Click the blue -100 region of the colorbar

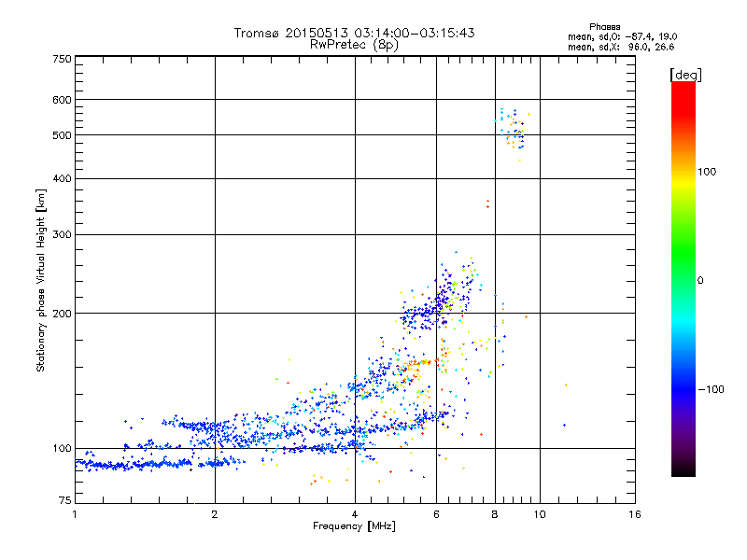point(684,388)
